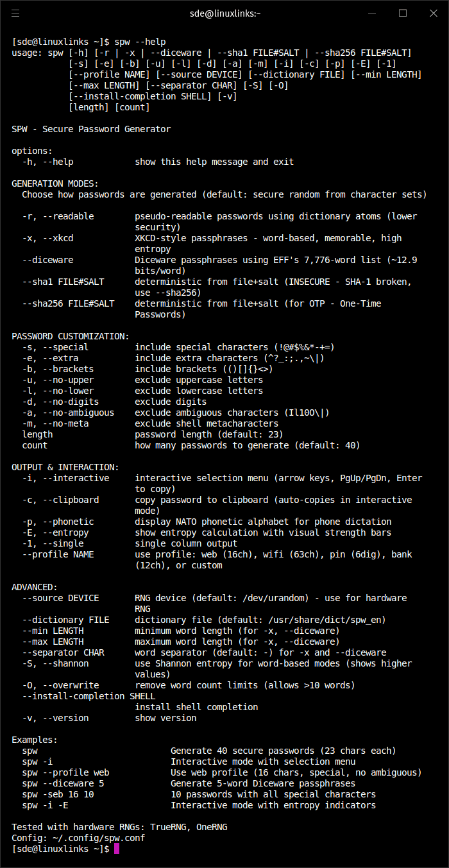Click the typed 'spw --help' command
The height and width of the screenshot is (868, 449).
(x=142, y=42)
